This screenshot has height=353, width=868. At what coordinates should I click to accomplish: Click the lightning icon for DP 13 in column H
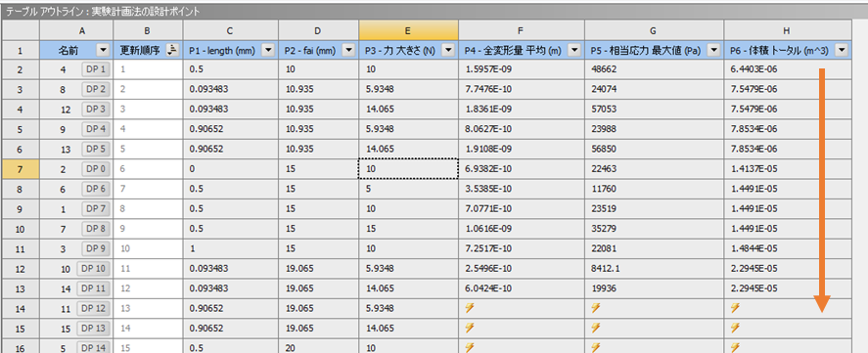click(735, 329)
